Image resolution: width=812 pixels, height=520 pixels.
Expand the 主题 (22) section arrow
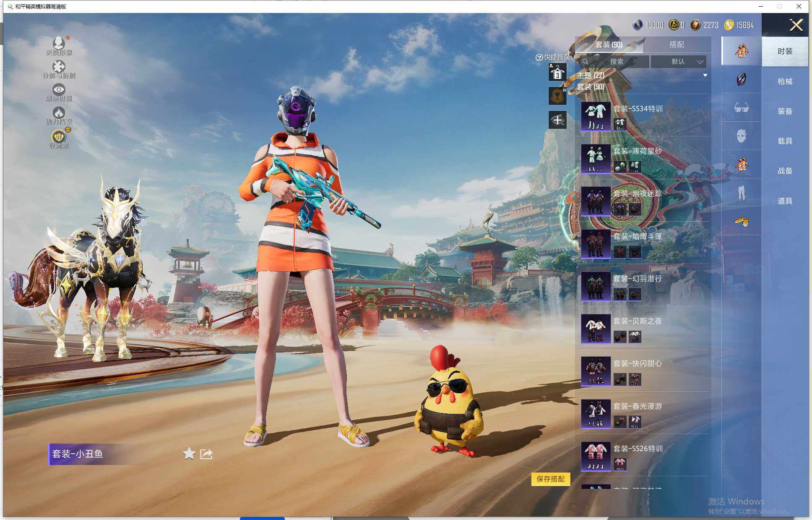coord(705,76)
